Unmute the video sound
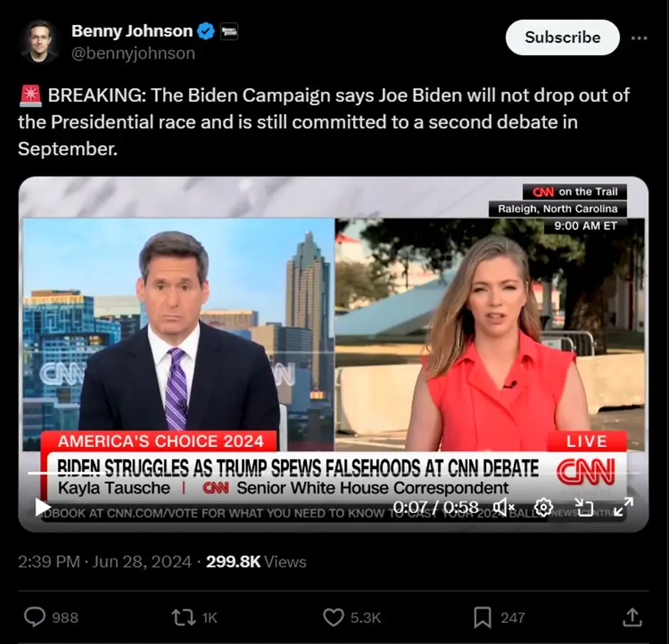The image size is (669, 644). point(503,507)
